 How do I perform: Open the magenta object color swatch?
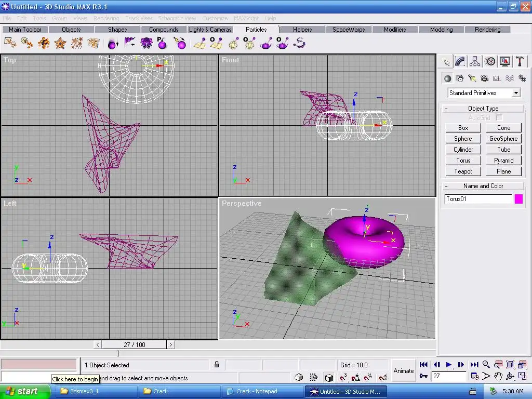coord(518,199)
